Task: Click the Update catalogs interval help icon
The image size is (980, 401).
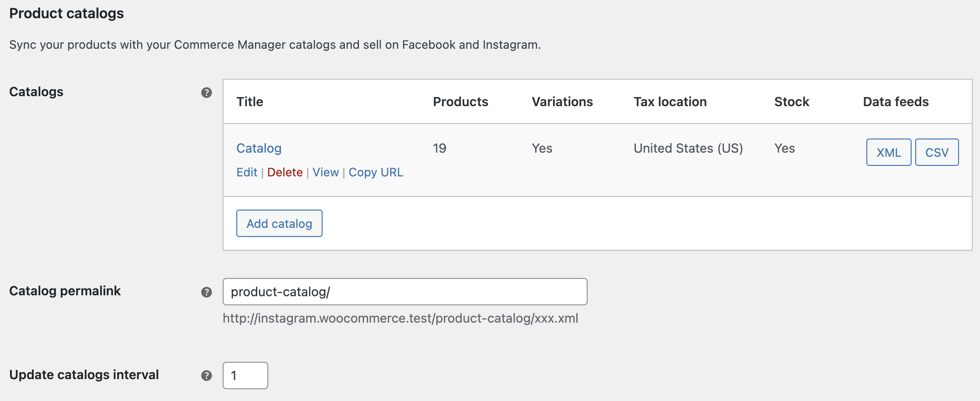Action: click(207, 375)
